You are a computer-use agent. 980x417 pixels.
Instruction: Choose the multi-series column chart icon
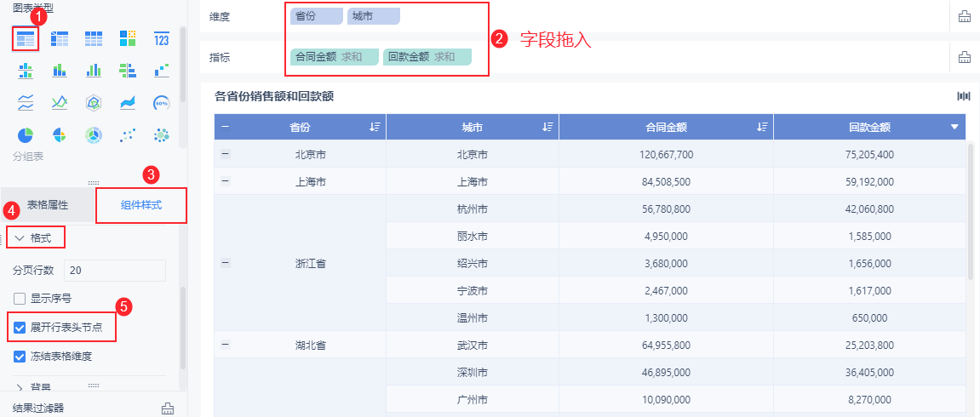pyautogui.click(x=94, y=70)
